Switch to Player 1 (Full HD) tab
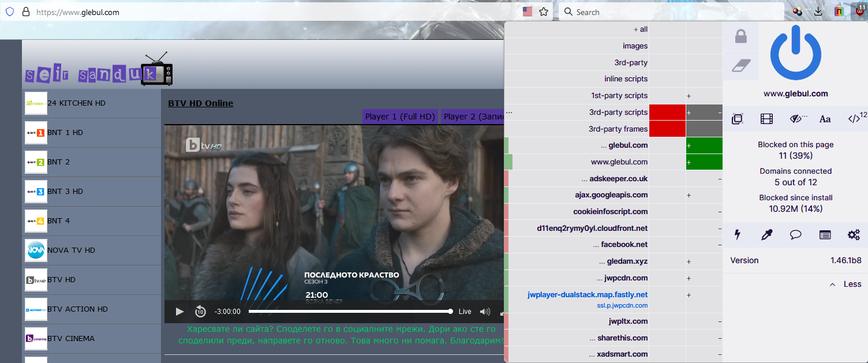The image size is (868, 363). [x=400, y=117]
